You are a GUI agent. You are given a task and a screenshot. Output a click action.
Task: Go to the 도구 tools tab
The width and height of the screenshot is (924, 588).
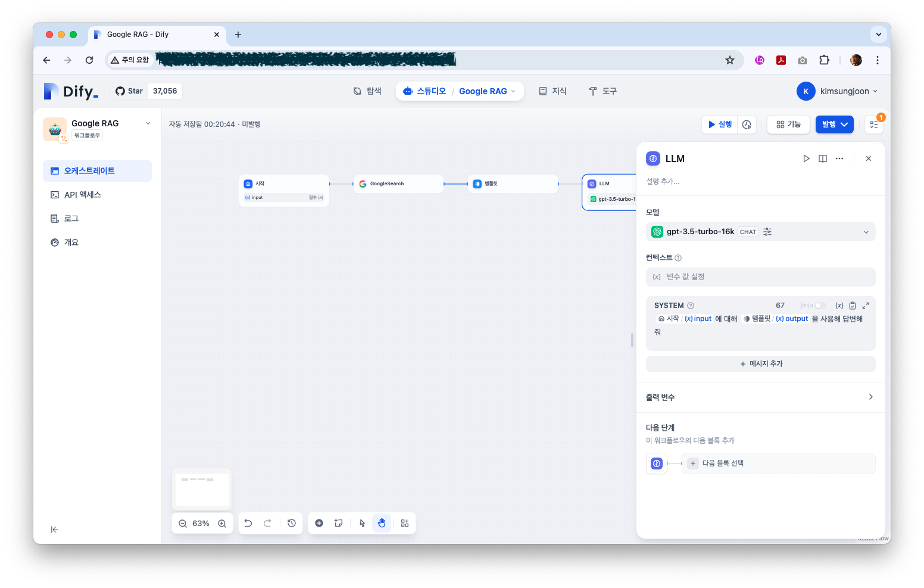coord(603,91)
